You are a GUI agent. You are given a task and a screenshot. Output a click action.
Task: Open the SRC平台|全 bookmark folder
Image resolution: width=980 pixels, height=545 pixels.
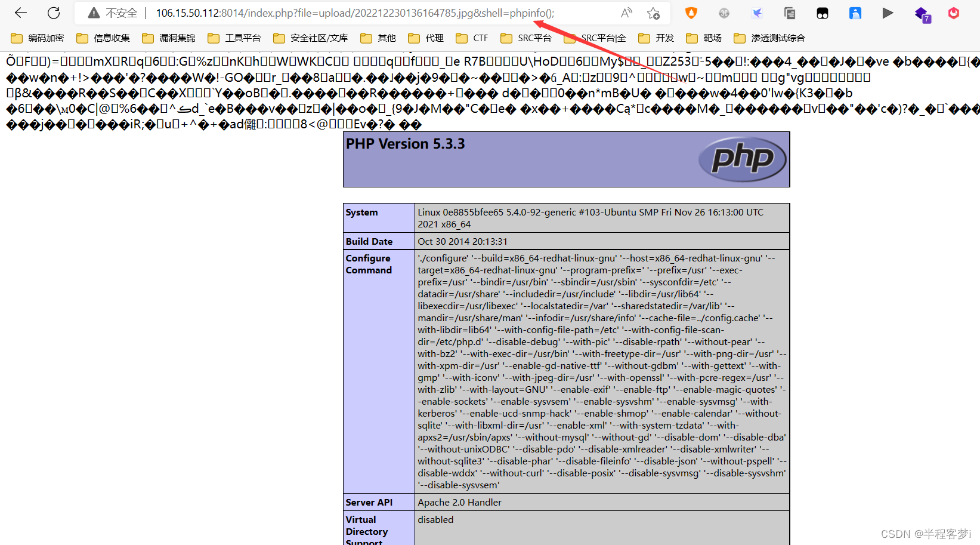pos(595,38)
